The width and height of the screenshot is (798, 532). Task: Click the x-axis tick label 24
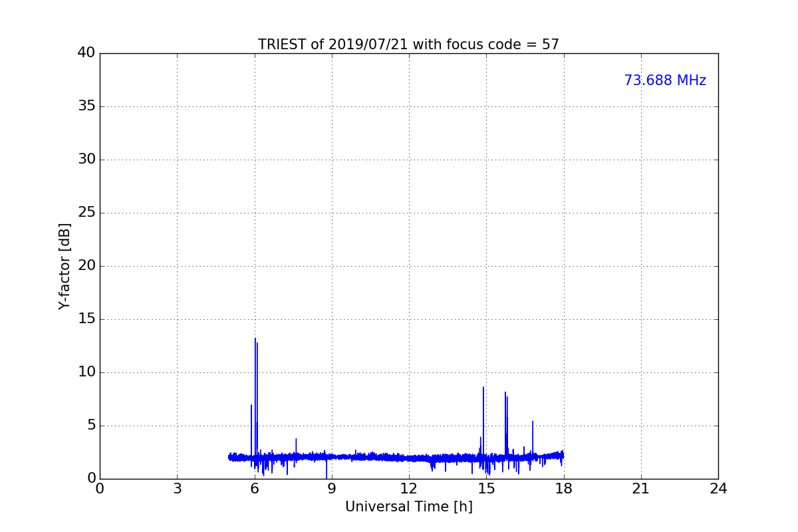718,489
